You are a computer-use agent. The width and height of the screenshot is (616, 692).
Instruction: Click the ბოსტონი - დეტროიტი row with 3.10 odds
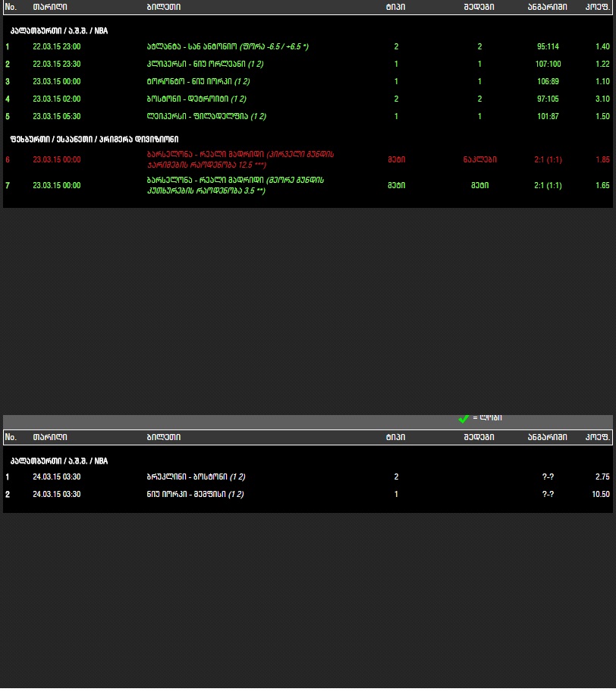click(x=307, y=99)
